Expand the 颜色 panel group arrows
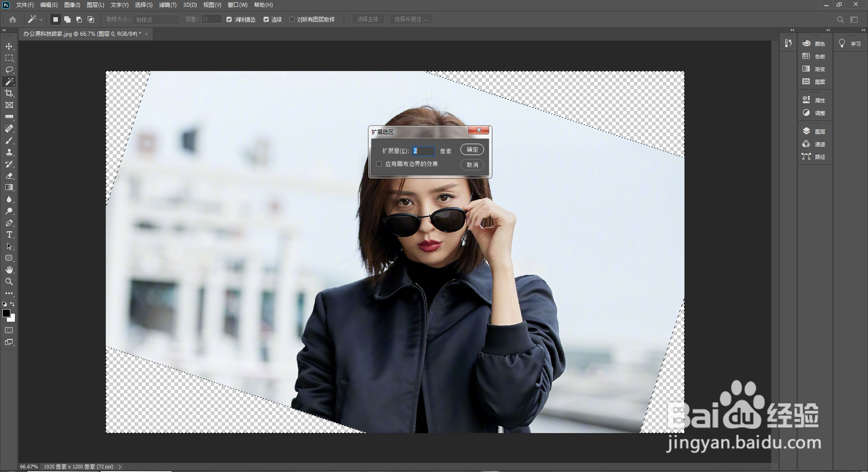This screenshot has width=868, height=472. [x=828, y=30]
